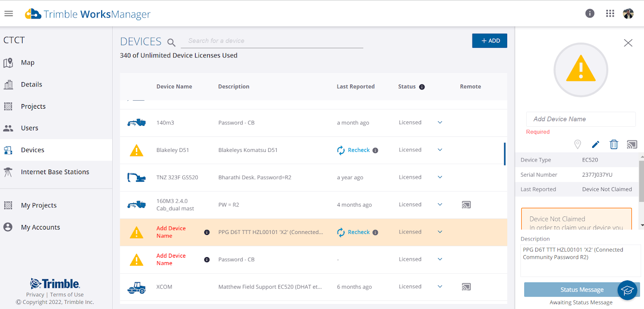Expand the XCOM row chevron

pyautogui.click(x=440, y=286)
